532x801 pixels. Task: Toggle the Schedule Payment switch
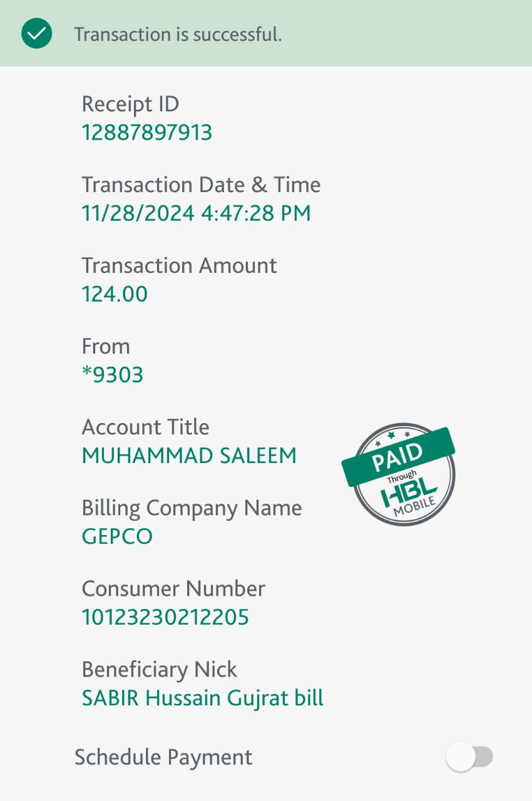469,757
